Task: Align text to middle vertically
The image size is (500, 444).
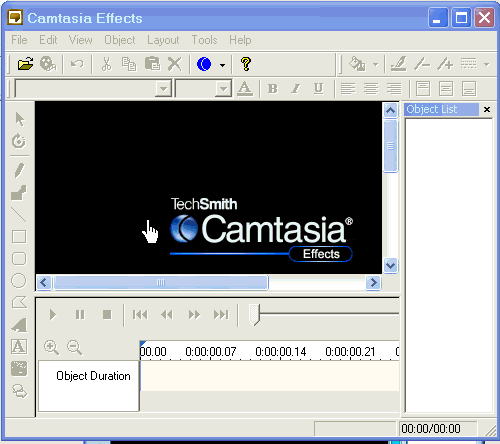Action: click(x=446, y=89)
